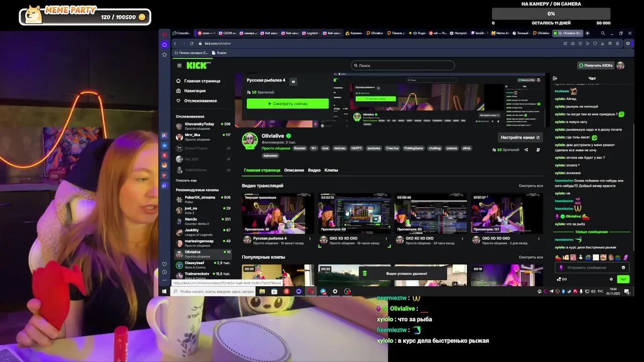Click the haloween tag chip
Viewport: 644px width, 362px height.
(270, 155)
